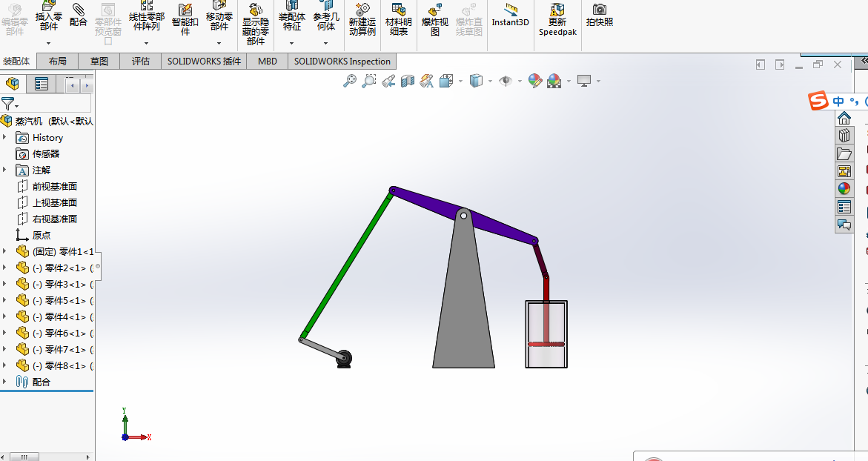Click Exploded View (爆炸视图) tool
The width and height of the screenshot is (868, 461).
coord(435,19)
